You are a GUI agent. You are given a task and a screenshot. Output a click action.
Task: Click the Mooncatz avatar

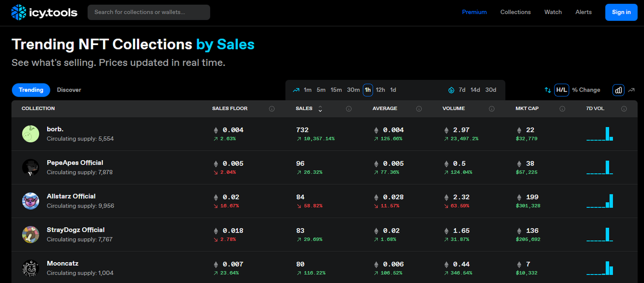point(31,268)
